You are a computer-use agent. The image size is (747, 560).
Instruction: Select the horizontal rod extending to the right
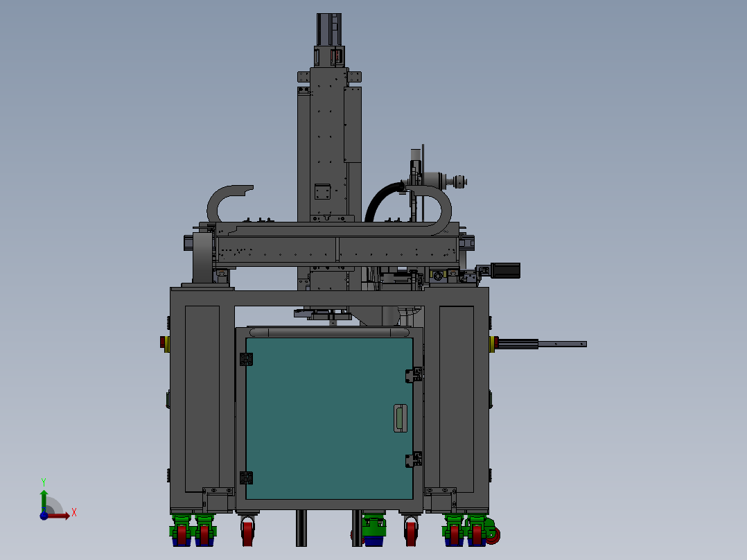pyautogui.click(x=543, y=344)
